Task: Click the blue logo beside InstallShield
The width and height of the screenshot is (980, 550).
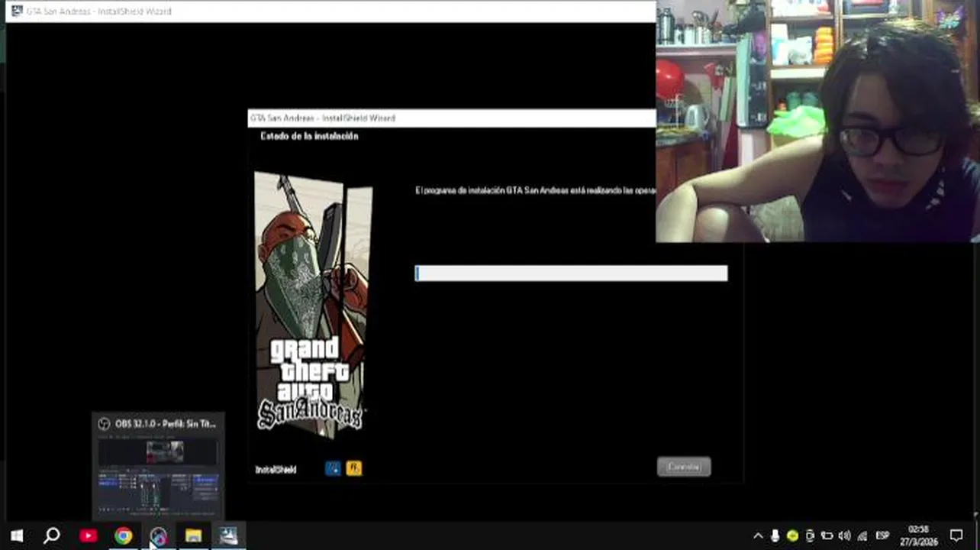Action: coord(333,468)
